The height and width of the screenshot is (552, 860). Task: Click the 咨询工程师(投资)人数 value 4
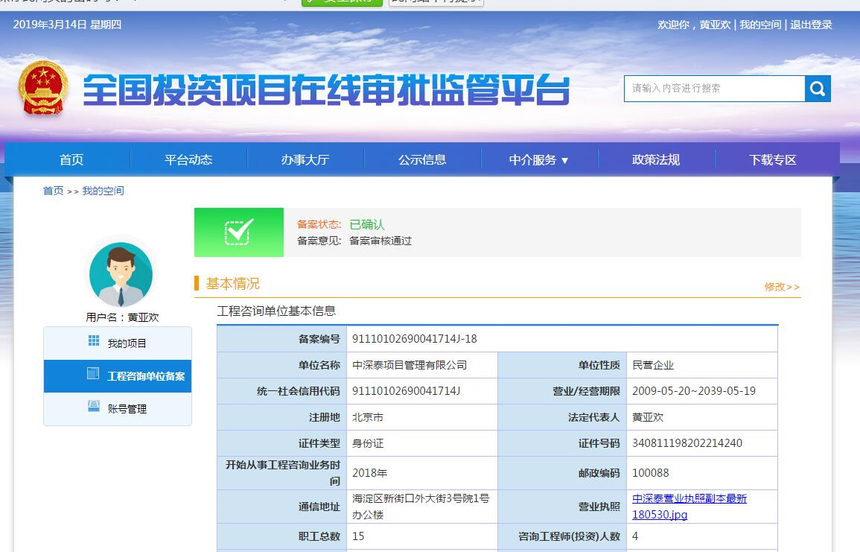[x=635, y=536]
